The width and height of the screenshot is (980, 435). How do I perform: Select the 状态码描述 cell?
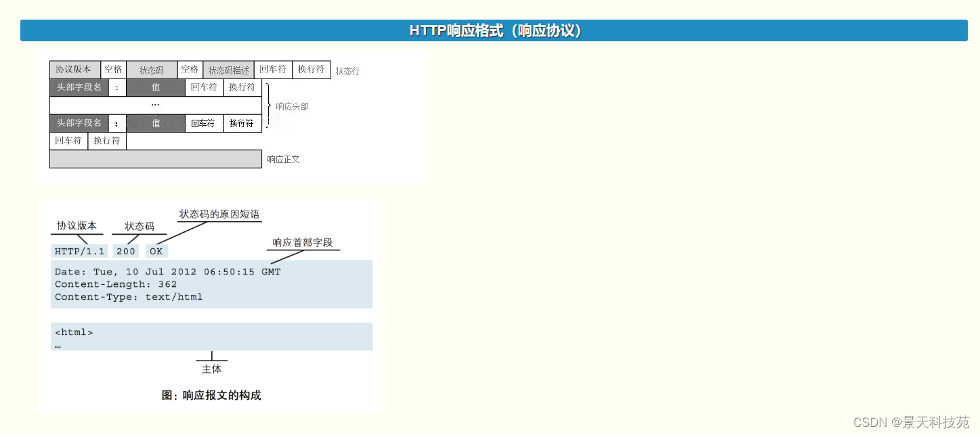click(228, 70)
